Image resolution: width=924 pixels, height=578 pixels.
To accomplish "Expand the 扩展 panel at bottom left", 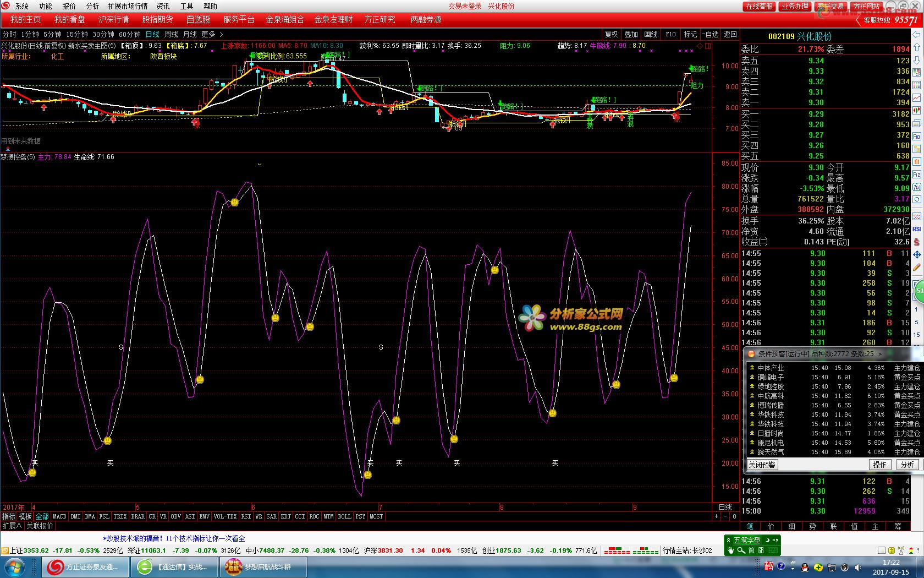I will click(x=12, y=526).
